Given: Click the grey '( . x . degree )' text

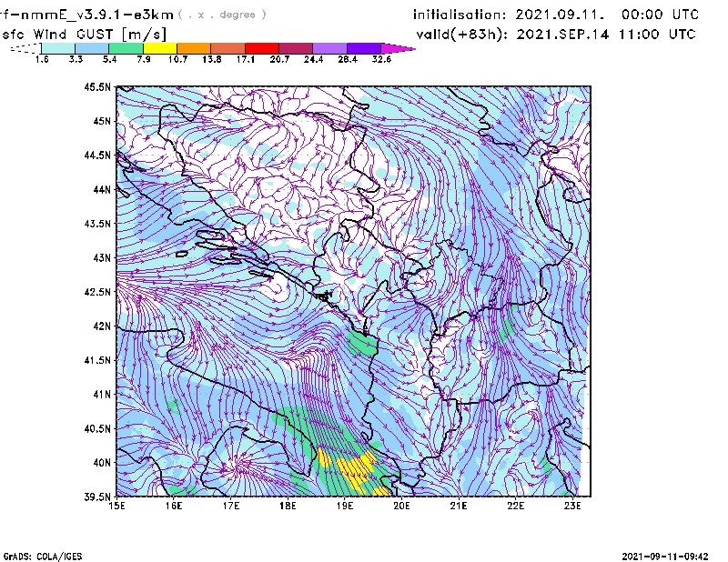Looking at the screenshot, I should [x=222, y=15].
